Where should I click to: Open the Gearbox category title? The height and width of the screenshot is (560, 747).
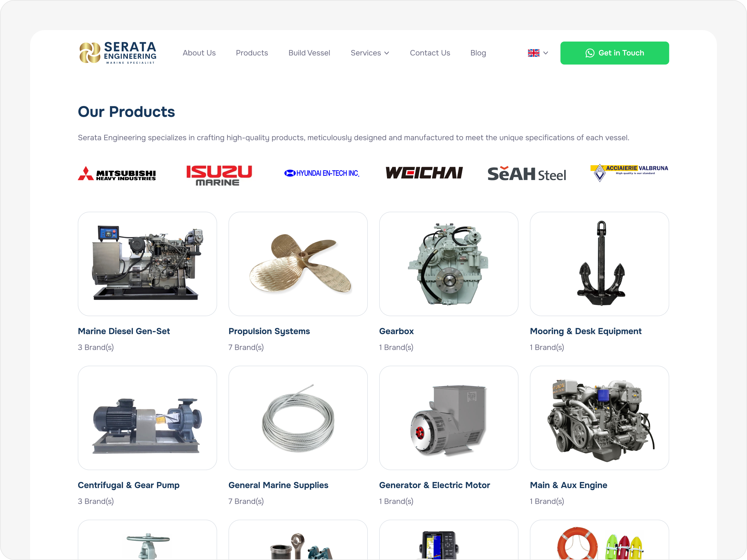tap(396, 331)
